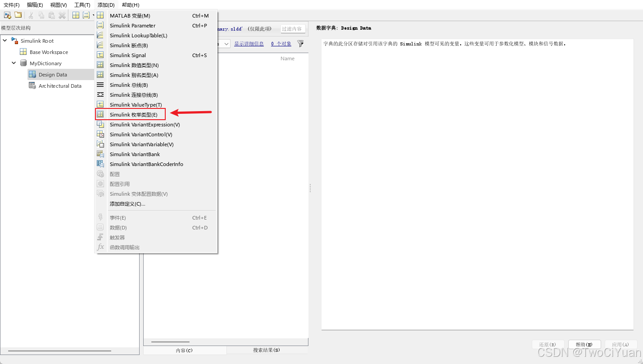
Task: Select Base Workspace in model hierarchy
Action: (49, 52)
